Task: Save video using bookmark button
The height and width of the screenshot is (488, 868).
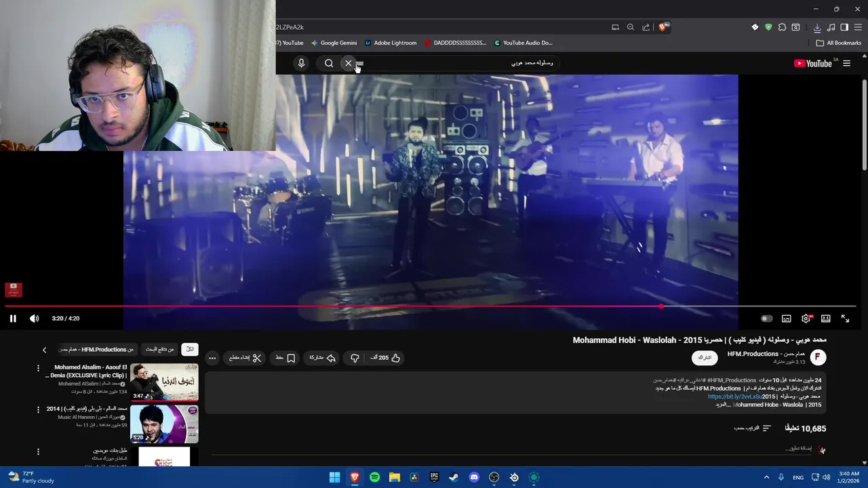Action: pyautogui.click(x=285, y=358)
